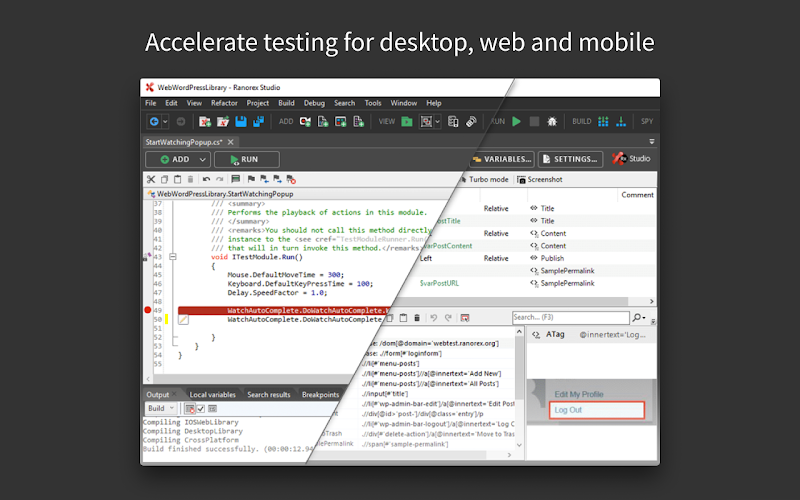Click the green Run play button in toolbar
Image resolution: width=800 pixels, height=500 pixels.
(x=516, y=121)
